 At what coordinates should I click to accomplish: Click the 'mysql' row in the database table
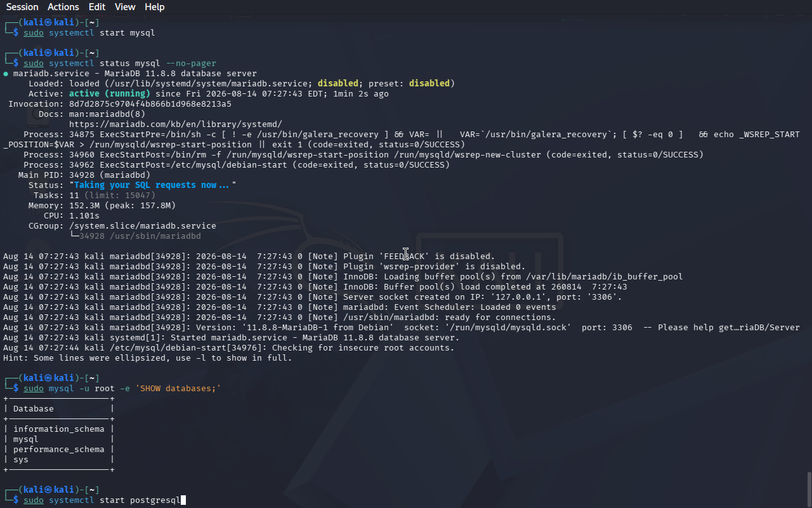(26, 439)
